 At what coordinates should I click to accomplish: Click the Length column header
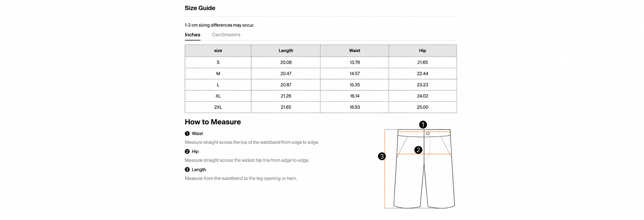286,51
